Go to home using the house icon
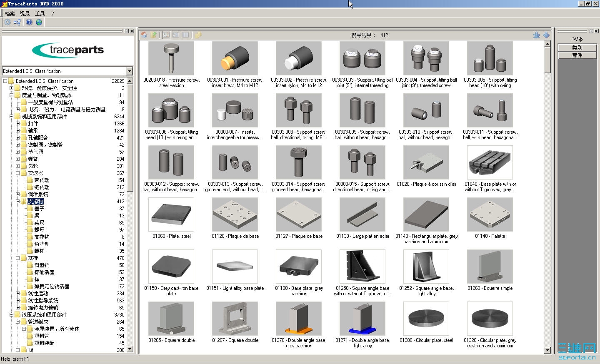Image resolution: width=600 pixels, height=364 pixels. (144, 35)
